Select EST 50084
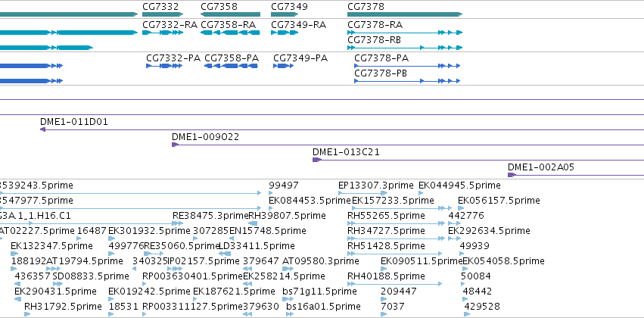 [476, 276]
